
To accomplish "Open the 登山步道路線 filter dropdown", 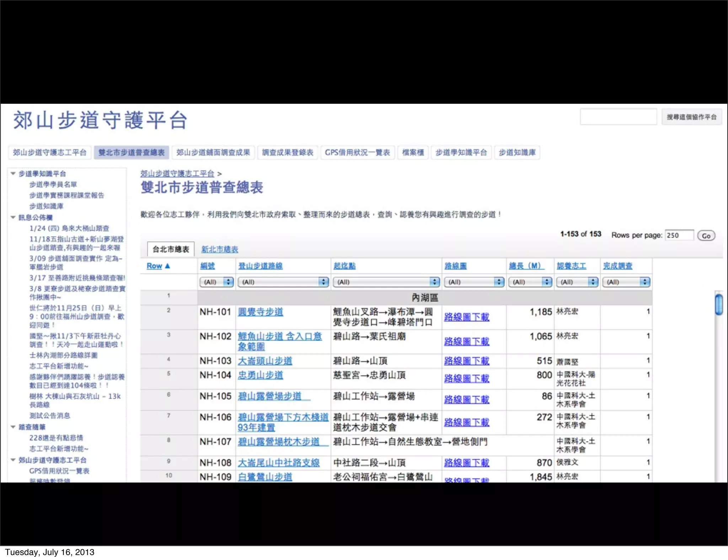I will 283,282.
